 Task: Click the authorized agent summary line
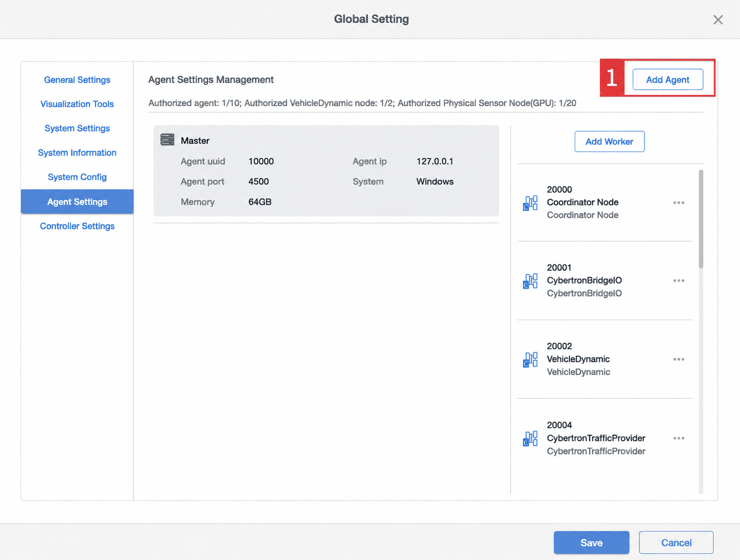[362, 103]
